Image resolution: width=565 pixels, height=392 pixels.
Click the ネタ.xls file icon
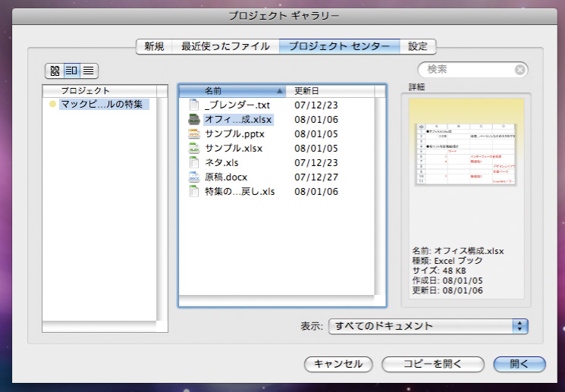pyautogui.click(x=194, y=162)
